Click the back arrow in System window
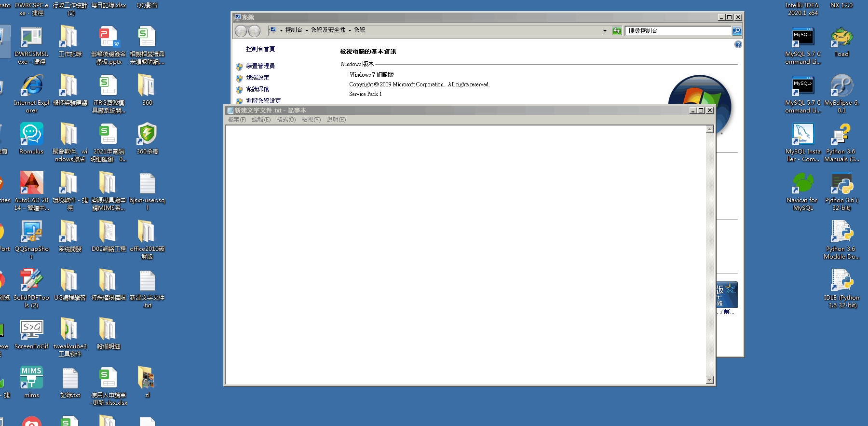 tap(241, 31)
